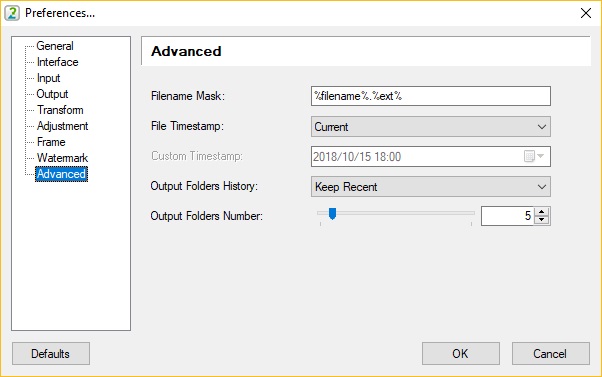
Task: Switch to Adjustment settings
Action: pyautogui.click(x=62, y=126)
